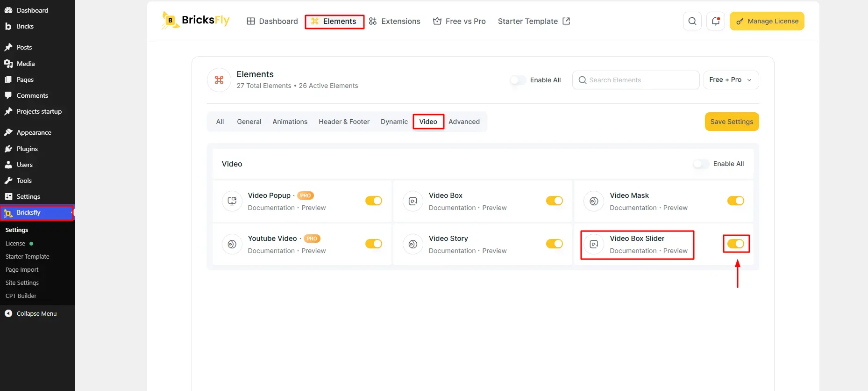This screenshot has height=391, width=868.
Task: Click the Appearance brush icon in sidebar
Action: [x=8, y=132]
